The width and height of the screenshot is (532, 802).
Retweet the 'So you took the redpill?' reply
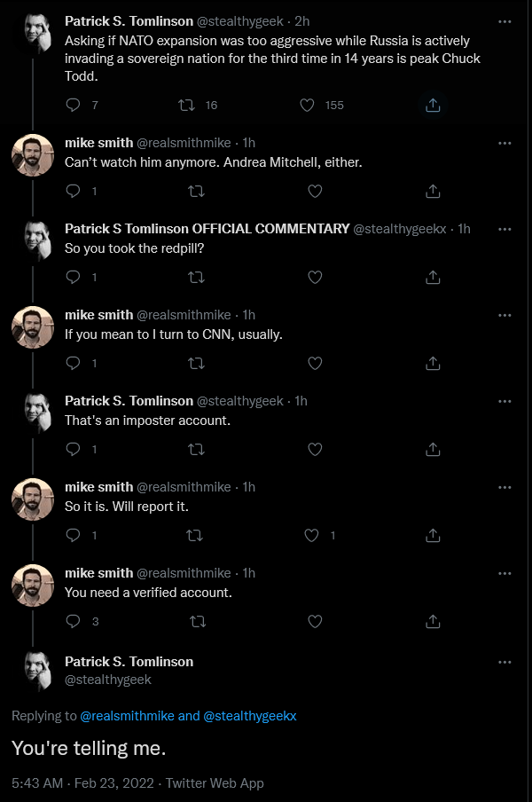coord(196,277)
